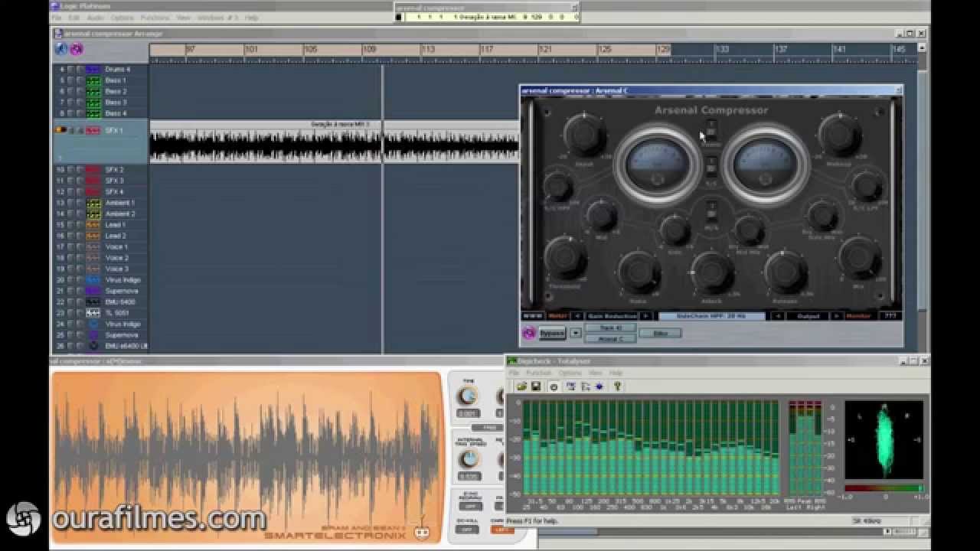Open the Gain Reduction meter selector
This screenshot has width=980, height=551.
pyautogui.click(x=612, y=315)
